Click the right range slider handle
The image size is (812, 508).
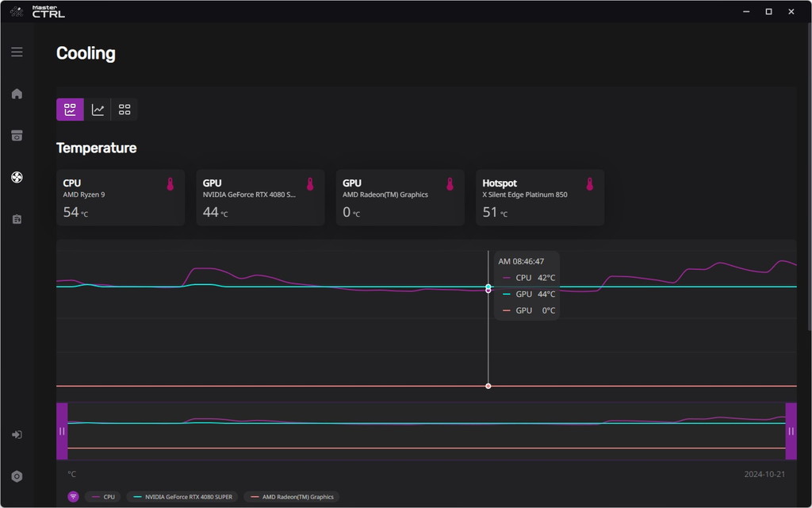click(x=791, y=431)
